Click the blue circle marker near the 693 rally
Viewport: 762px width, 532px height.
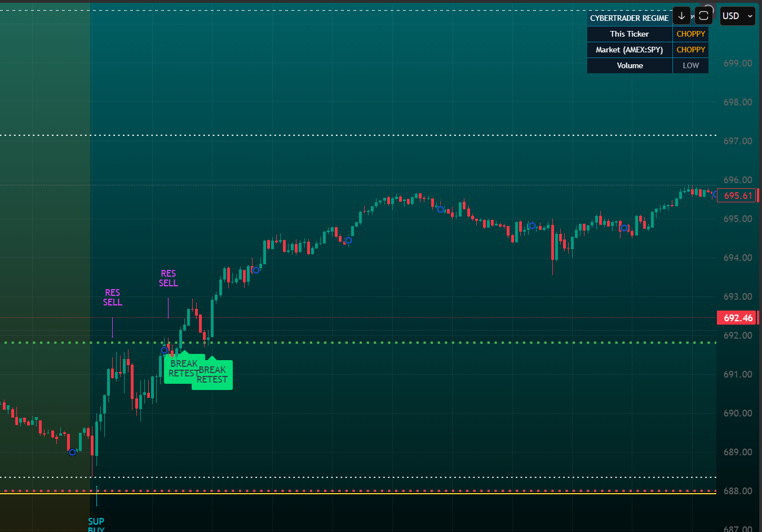point(256,271)
